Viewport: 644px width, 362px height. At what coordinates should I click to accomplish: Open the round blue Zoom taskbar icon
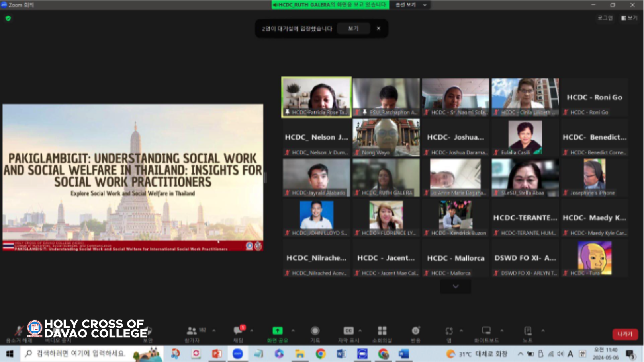pos(238,354)
